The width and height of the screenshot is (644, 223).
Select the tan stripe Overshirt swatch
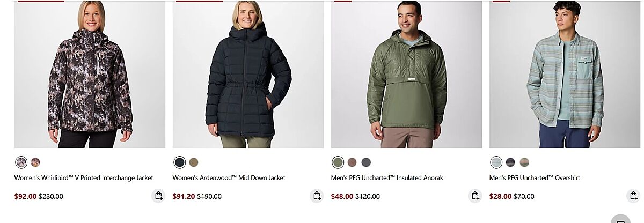click(x=524, y=162)
